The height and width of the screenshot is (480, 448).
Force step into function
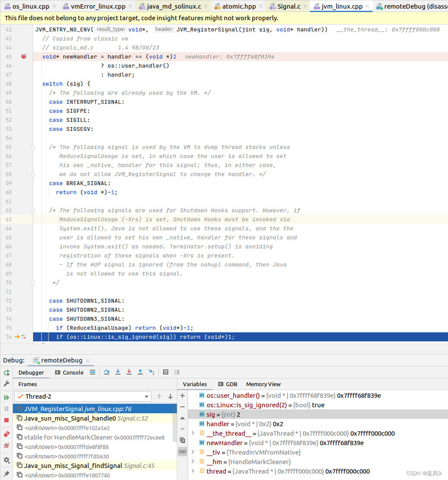pyautogui.click(x=129, y=372)
